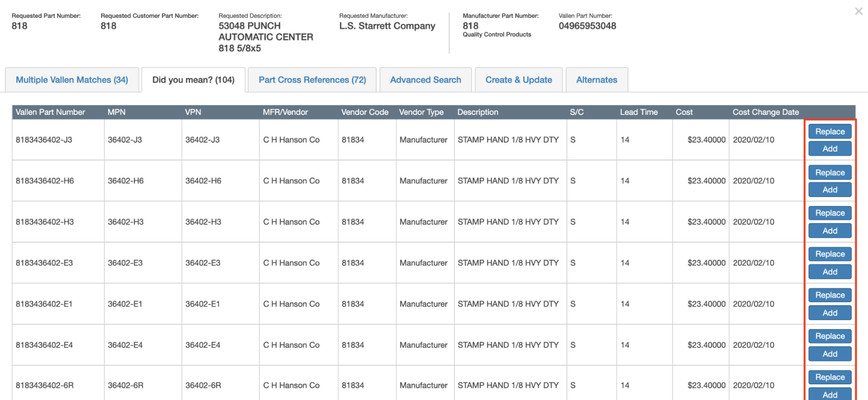Replace with part 36402-J3
The image size is (868, 400).
click(830, 131)
